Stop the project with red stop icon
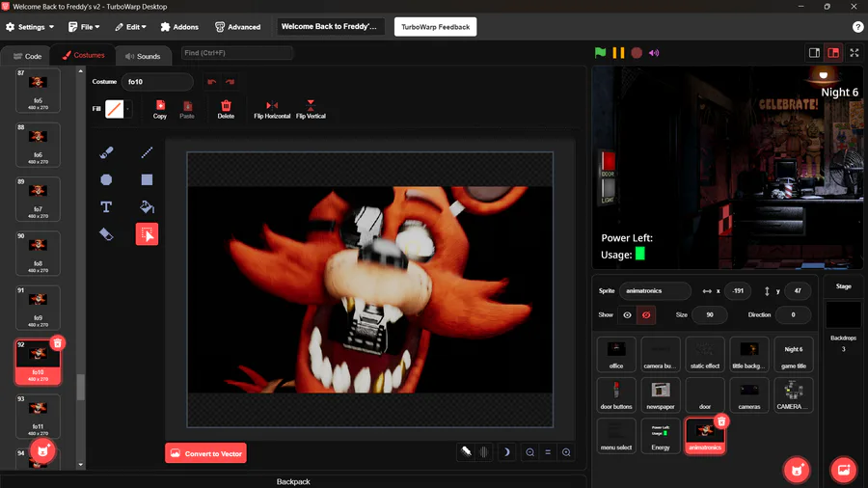The height and width of the screenshot is (488, 868). coord(637,53)
